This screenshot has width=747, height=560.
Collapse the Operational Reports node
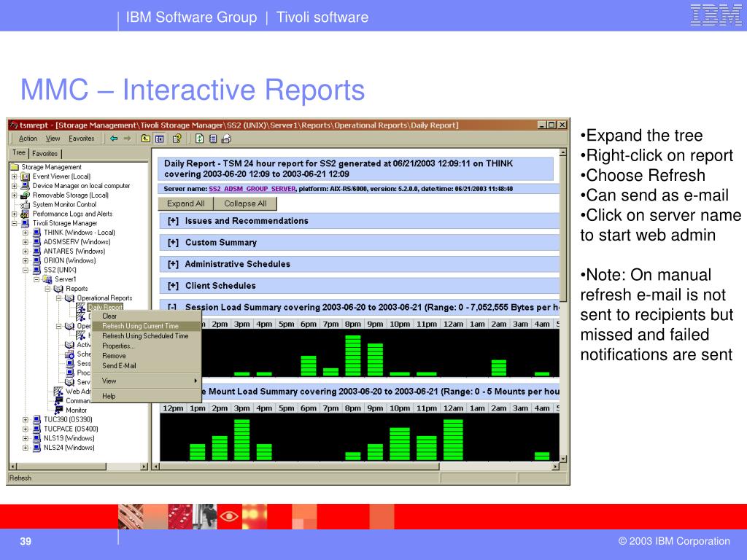coord(58,298)
